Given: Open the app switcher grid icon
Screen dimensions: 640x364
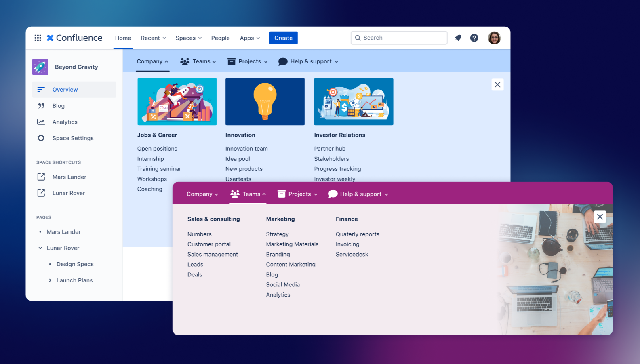Looking at the screenshot, I should pos(38,38).
